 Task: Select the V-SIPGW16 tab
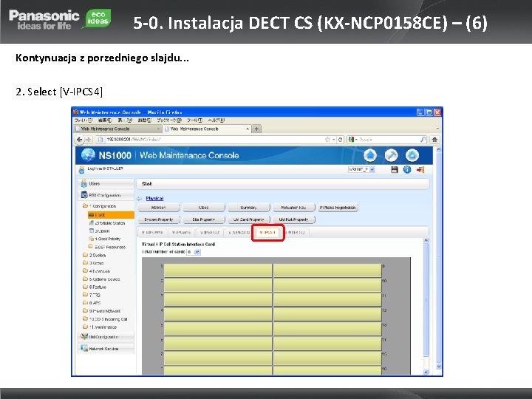click(153, 233)
